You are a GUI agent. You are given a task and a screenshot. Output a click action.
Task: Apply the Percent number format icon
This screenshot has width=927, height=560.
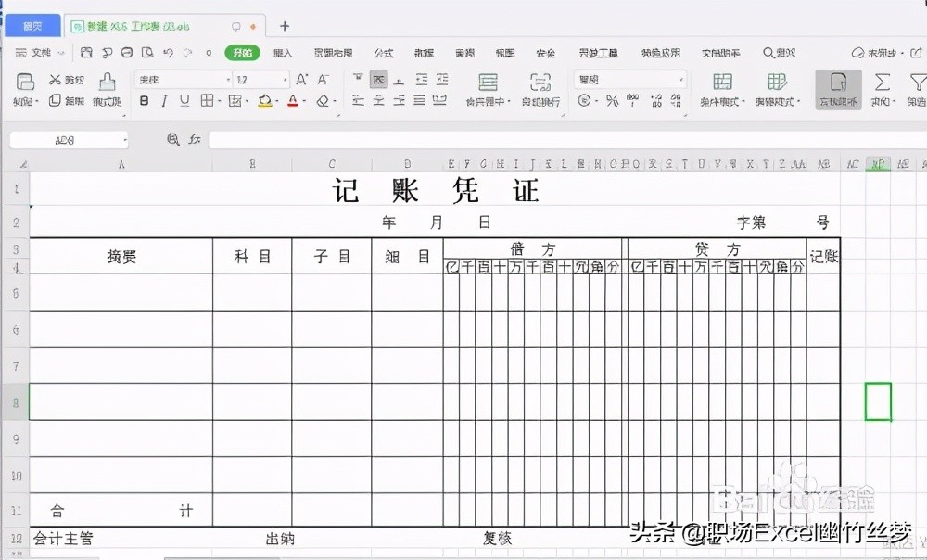[611, 98]
